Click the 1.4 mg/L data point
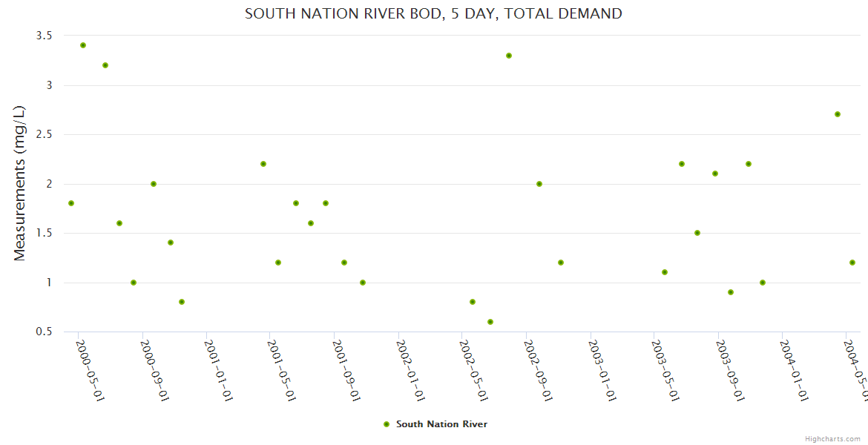868x445 pixels. [x=171, y=243]
